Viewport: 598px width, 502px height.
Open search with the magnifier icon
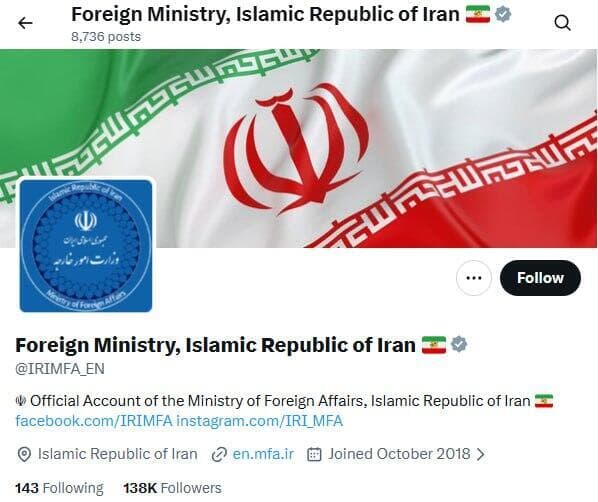pyautogui.click(x=563, y=23)
